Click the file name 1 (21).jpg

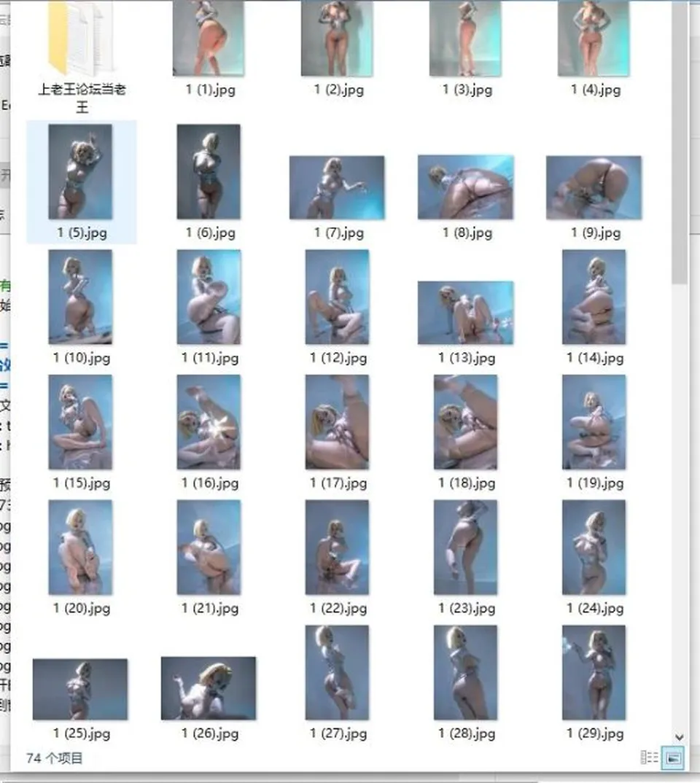click(x=210, y=609)
